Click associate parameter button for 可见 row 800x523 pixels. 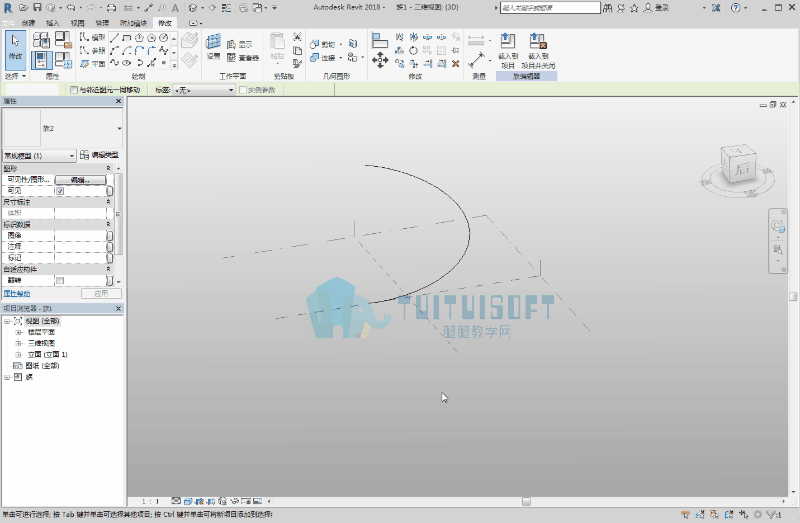pos(109,191)
